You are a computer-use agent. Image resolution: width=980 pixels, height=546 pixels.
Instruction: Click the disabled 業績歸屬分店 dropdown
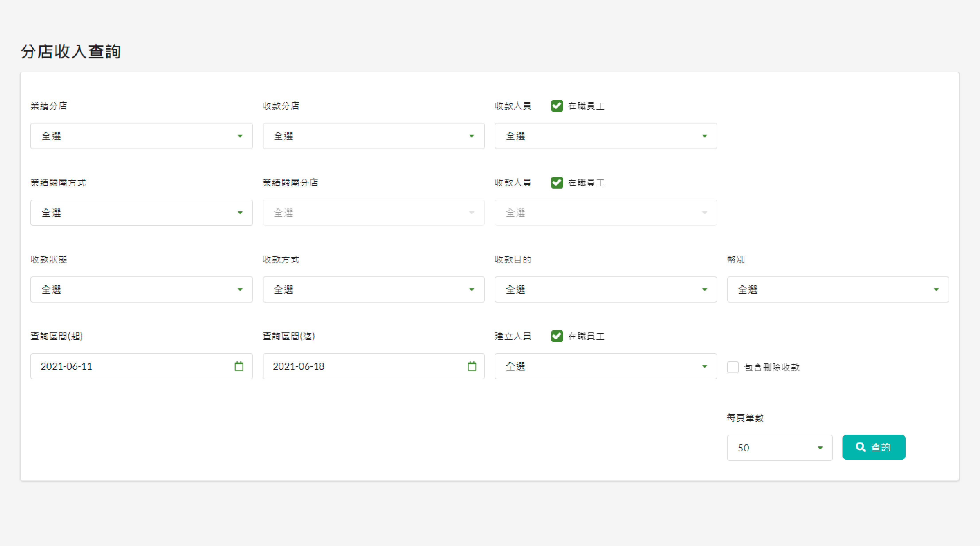pos(374,213)
